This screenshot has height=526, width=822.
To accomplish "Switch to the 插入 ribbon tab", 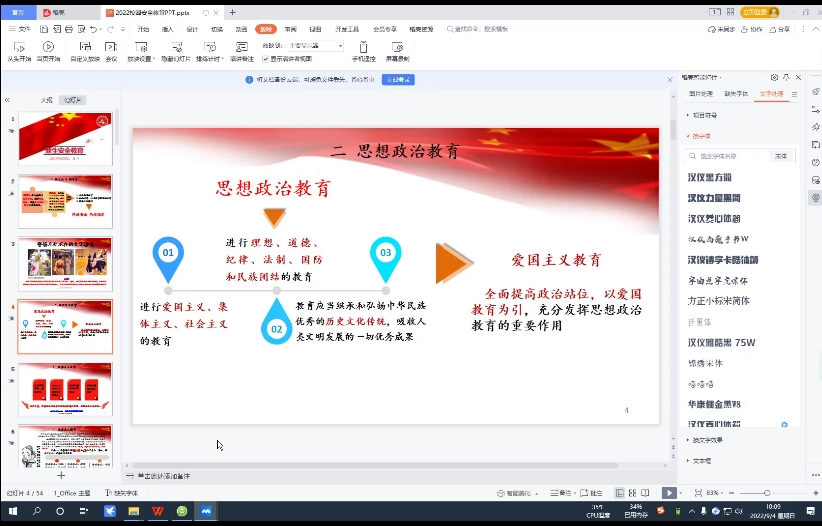I will [x=168, y=29].
